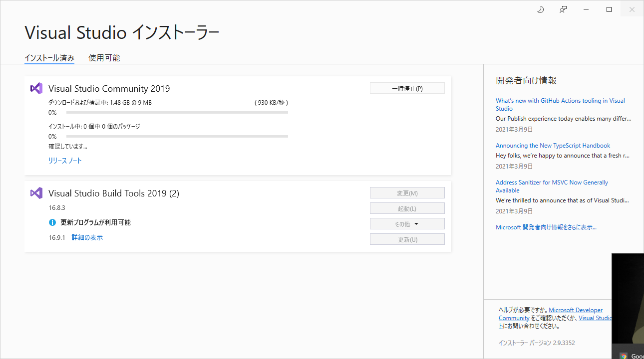Close the installer window
The width and height of the screenshot is (644, 359).
(x=632, y=9)
